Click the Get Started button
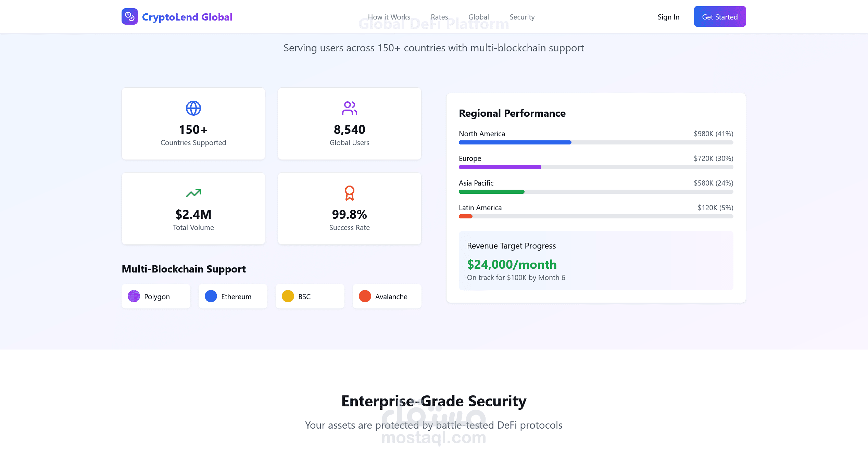This screenshot has height=456, width=868. [720, 16]
